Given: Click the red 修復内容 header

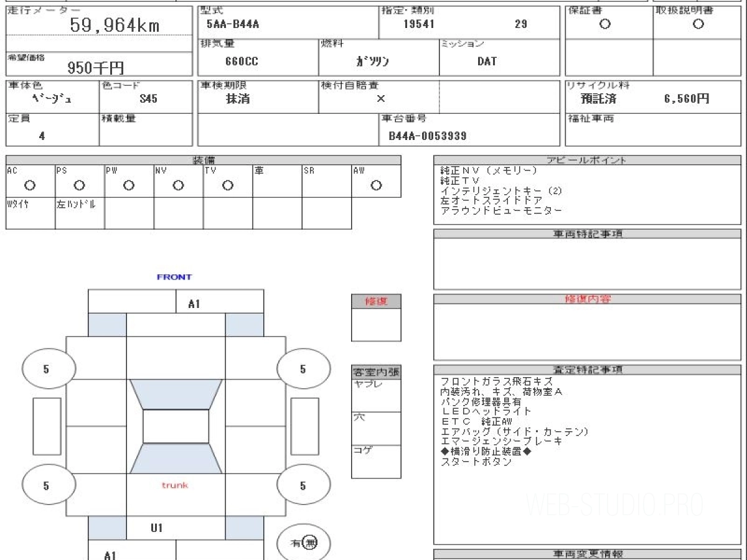Looking at the screenshot, I should (x=587, y=299).
